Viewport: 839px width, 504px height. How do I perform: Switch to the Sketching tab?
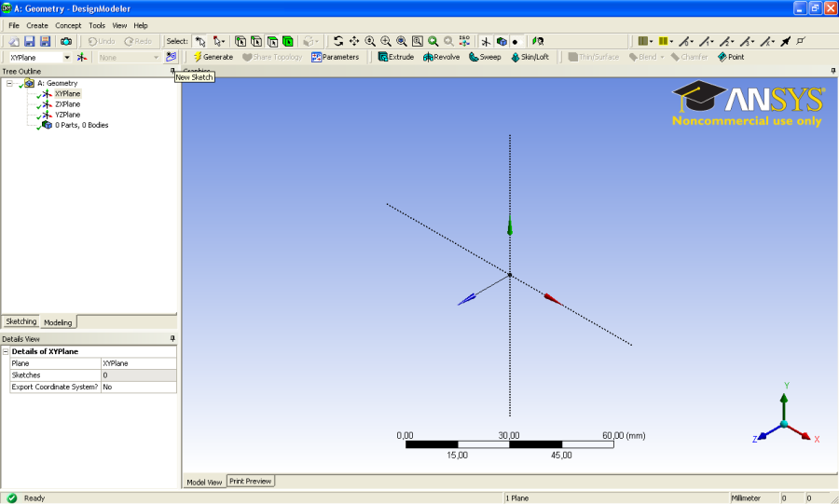click(x=21, y=321)
